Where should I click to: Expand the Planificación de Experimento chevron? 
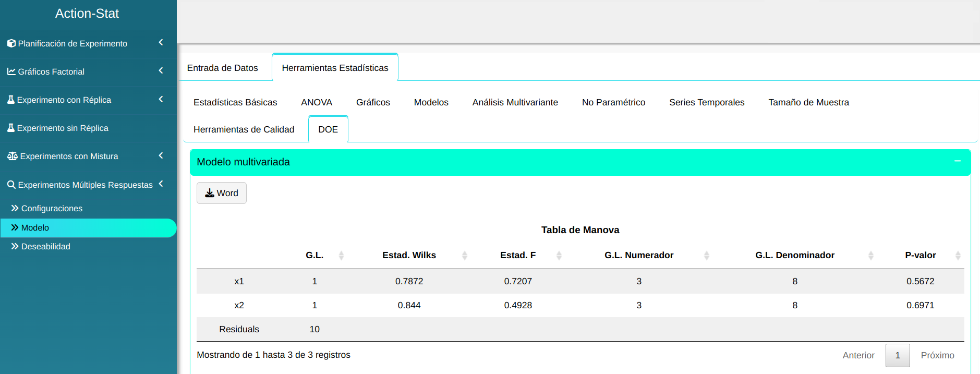tap(161, 42)
